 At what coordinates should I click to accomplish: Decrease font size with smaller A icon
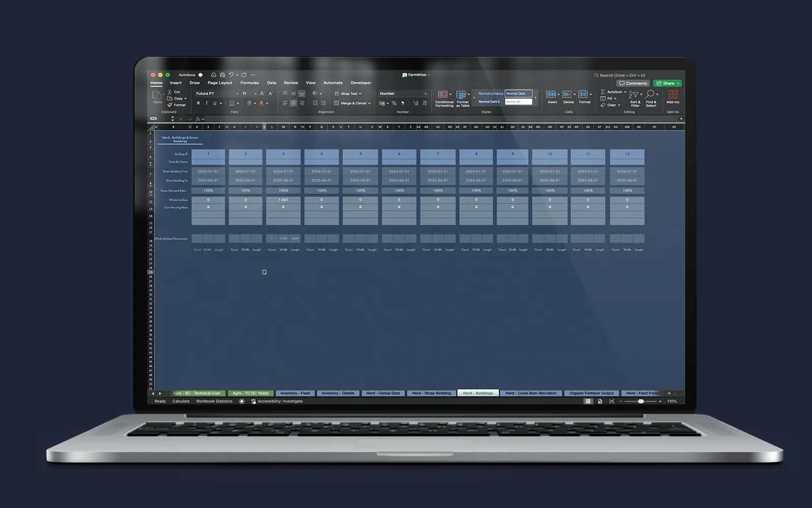point(270,93)
